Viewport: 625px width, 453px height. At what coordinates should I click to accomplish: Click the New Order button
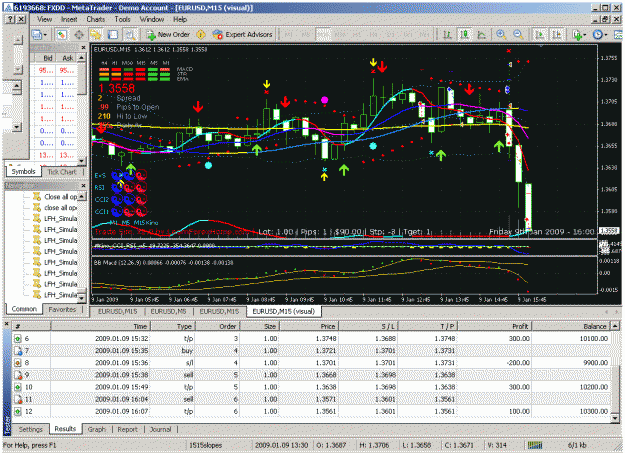168,35
